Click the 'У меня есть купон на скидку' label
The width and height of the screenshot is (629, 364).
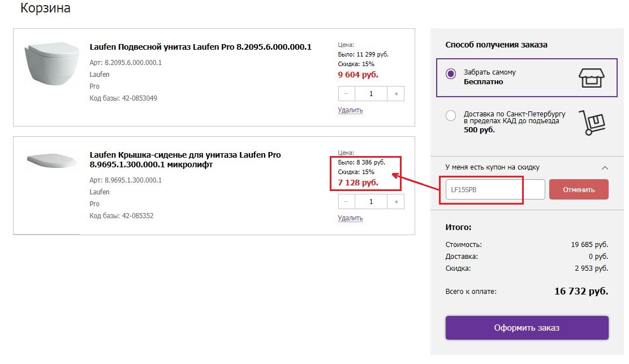click(x=492, y=167)
